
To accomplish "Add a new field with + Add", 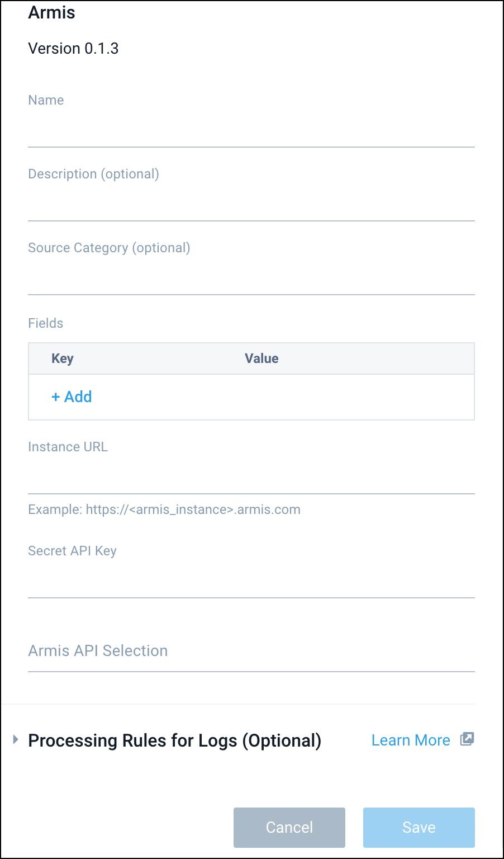I will (72, 397).
